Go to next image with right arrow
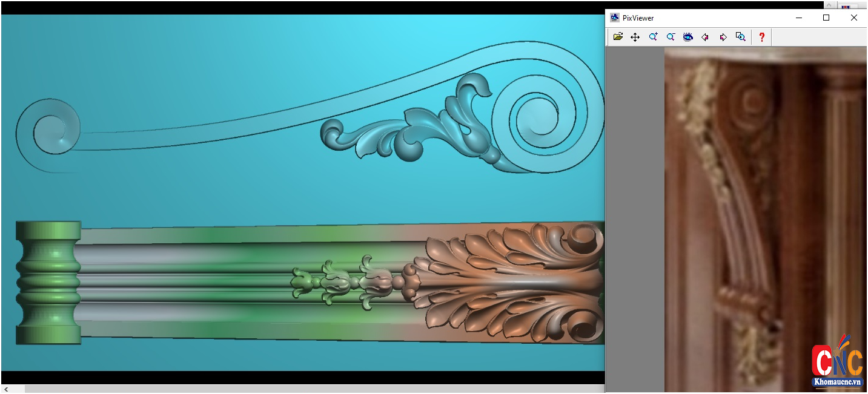 (723, 37)
